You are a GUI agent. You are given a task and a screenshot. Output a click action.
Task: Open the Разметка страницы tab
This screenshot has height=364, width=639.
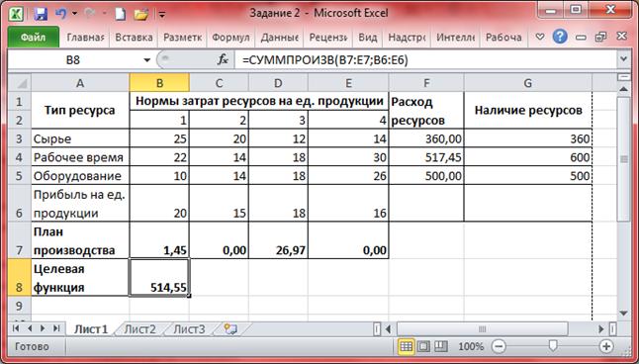183,38
